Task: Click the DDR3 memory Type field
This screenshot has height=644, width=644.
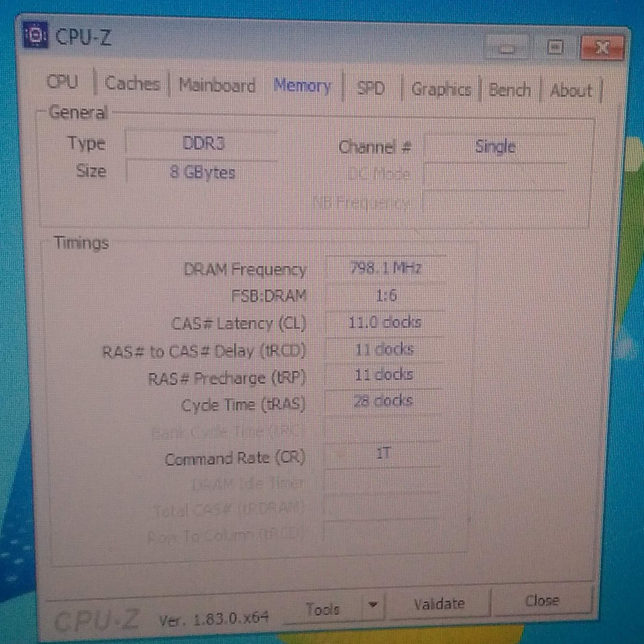Action: [x=202, y=143]
